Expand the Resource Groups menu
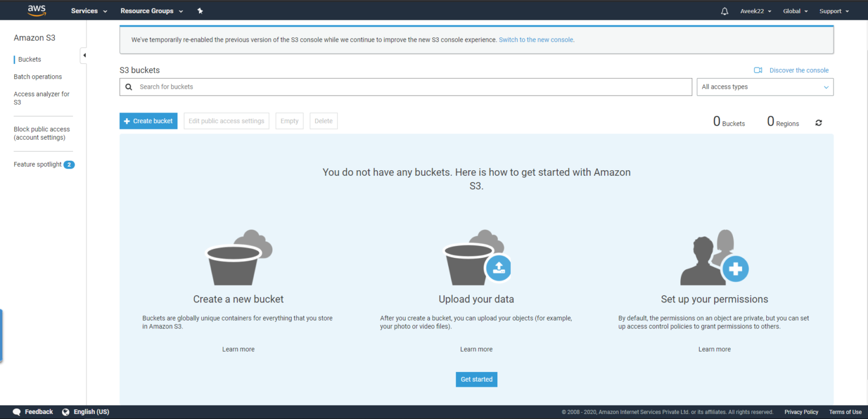The height and width of the screenshot is (419, 868). coord(147,10)
